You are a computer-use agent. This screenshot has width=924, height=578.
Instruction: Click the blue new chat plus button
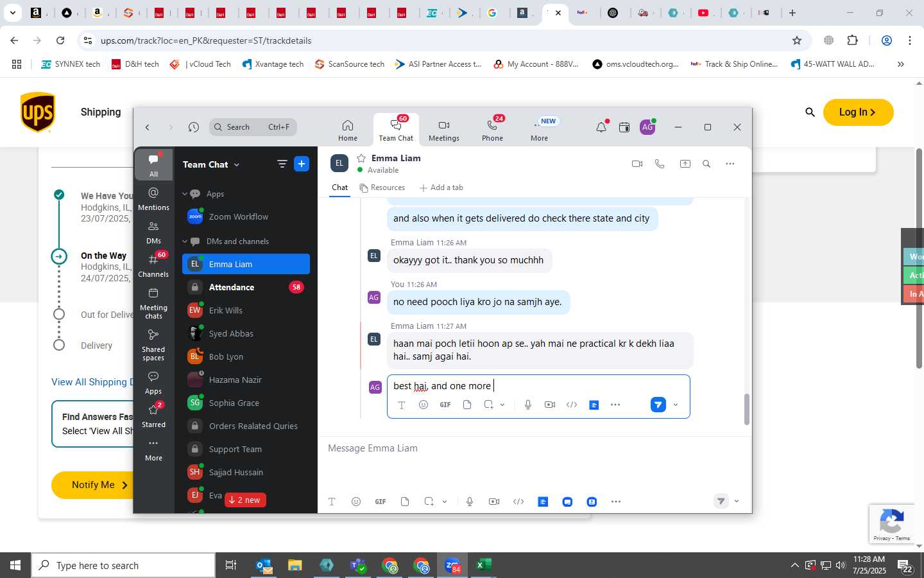[302, 164]
